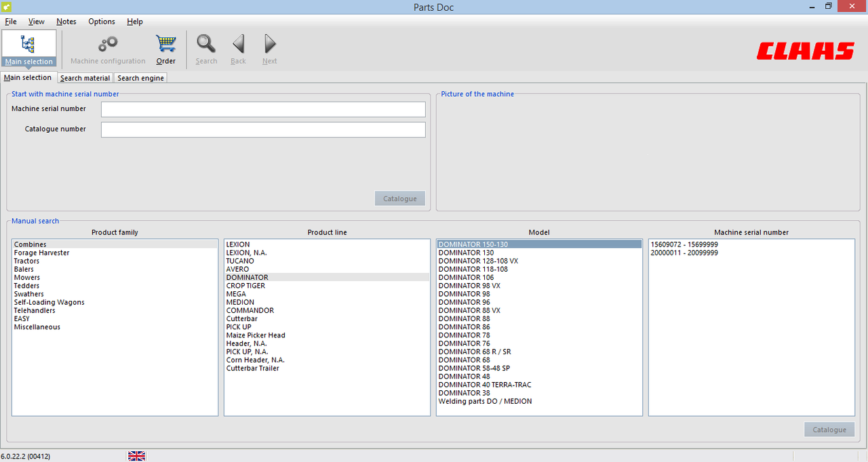Select Telehandlers product family
Image resolution: width=868 pixels, height=462 pixels.
[115, 310]
